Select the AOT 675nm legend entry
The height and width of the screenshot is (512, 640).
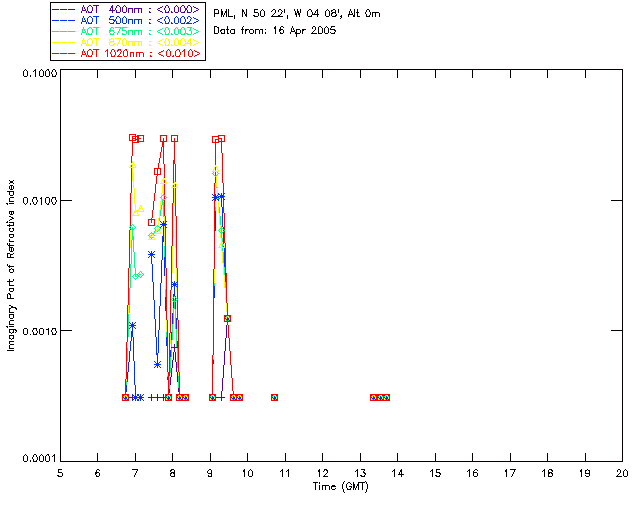[x=127, y=31]
